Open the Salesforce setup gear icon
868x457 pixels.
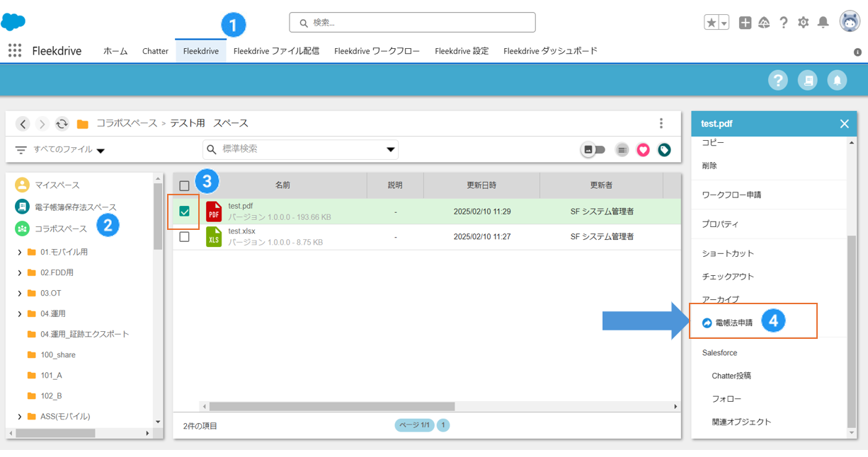point(803,23)
